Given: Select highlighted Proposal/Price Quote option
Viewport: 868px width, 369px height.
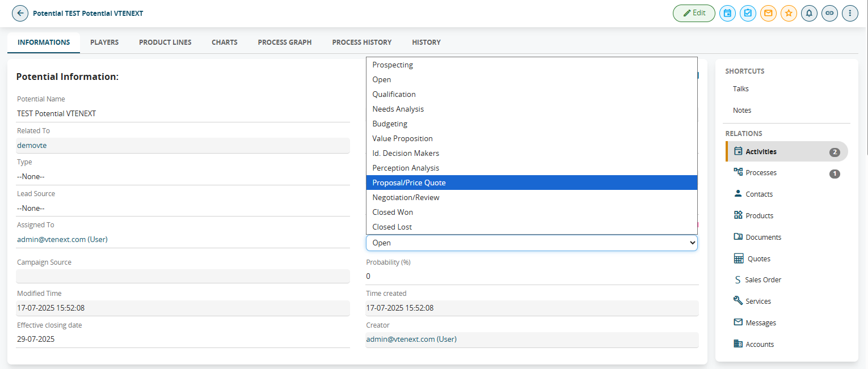Looking at the screenshot, I should (532, 183).
